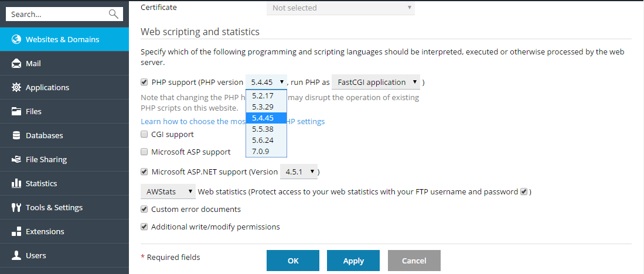The image size is (644, 274).
Task: Click the Applications gear icon
Action: [16, 87]
